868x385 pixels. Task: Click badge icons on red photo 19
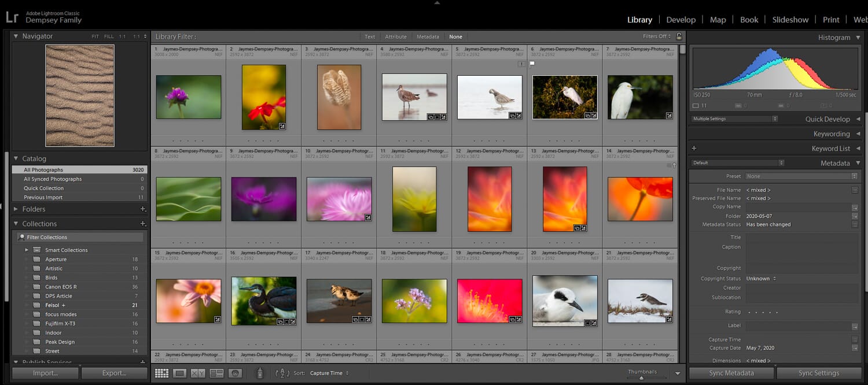(x=516, y=319)
